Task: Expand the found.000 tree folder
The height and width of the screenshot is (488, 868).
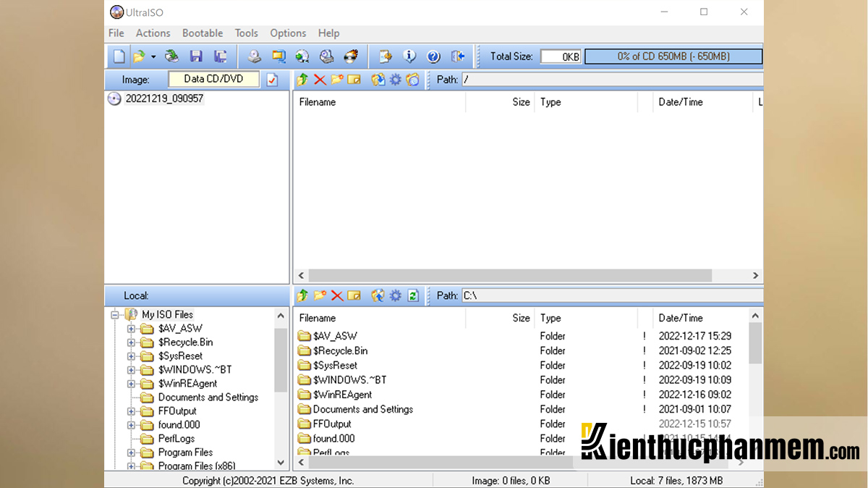Action: click(x=131, y=425)
